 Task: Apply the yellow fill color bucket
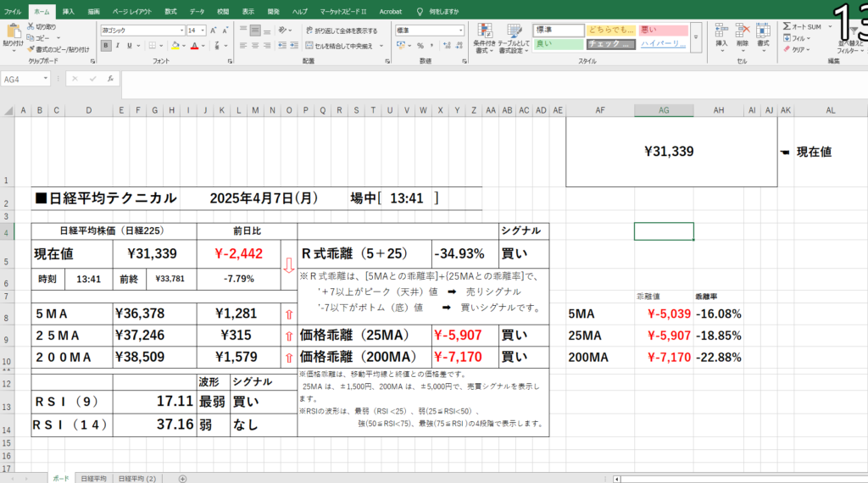175,46
